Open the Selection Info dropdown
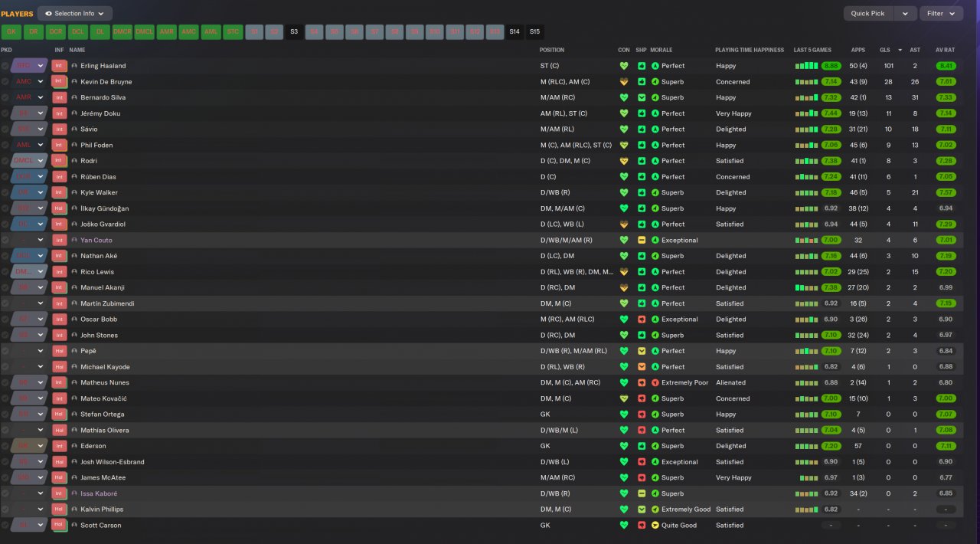The width and height of the screenshot is (980, 544). (75, 14)
